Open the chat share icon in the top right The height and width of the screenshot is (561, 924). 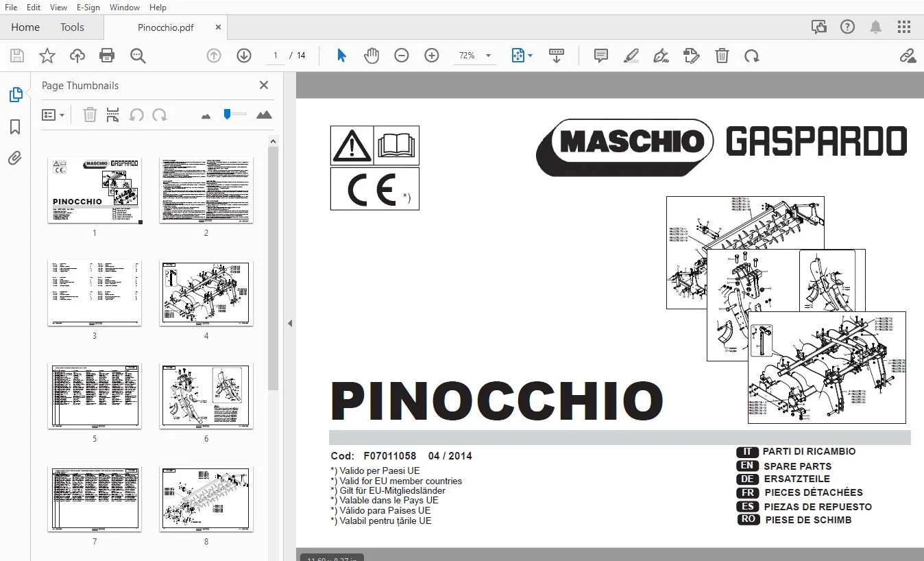click(x=818, y=27)
